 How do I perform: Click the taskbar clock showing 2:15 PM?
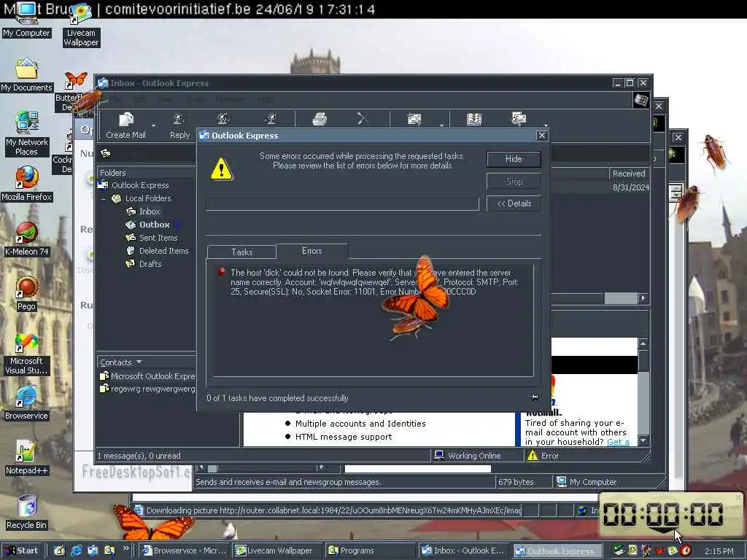coord(719,551)
